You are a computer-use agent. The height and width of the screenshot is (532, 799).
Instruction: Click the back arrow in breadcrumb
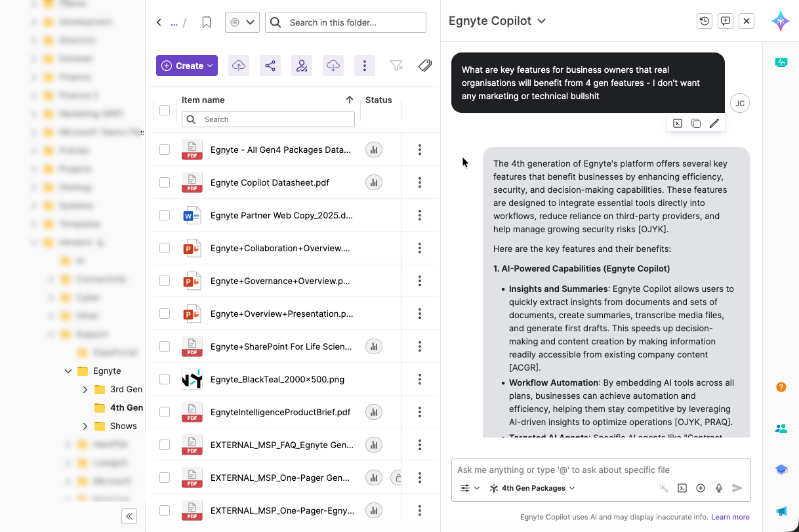159,22
